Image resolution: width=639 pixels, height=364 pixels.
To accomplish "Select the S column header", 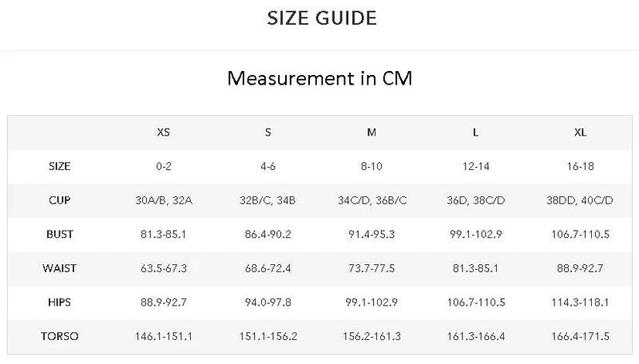I will tap(268, 133).
